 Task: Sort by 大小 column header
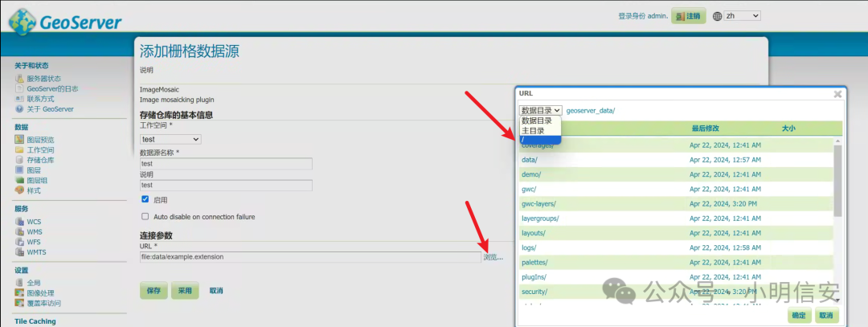(x=788, y=129)
